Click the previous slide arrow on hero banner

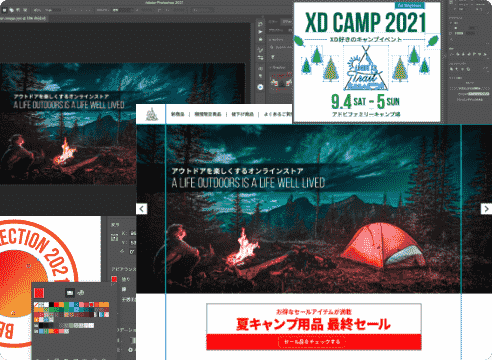(x=142, y=209)
